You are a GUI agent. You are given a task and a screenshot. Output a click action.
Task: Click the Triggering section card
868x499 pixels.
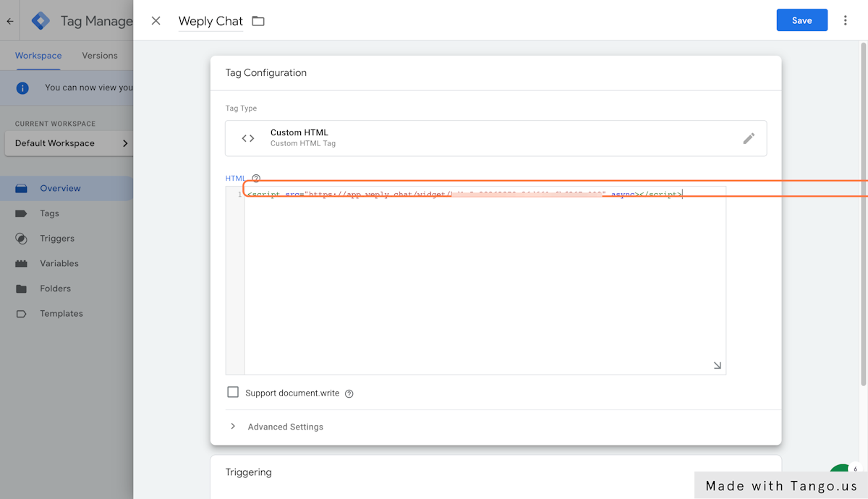[495, 477]
